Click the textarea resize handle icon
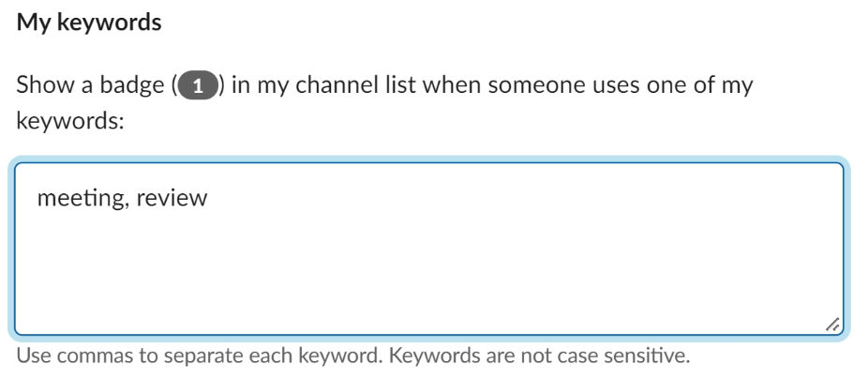Image resolution: width=868 pixels, height=379 pixels. pos(831,324)
